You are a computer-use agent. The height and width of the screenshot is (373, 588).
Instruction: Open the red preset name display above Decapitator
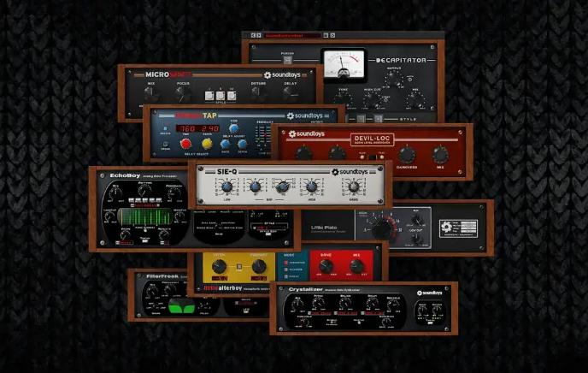click(x=292, y=35)
